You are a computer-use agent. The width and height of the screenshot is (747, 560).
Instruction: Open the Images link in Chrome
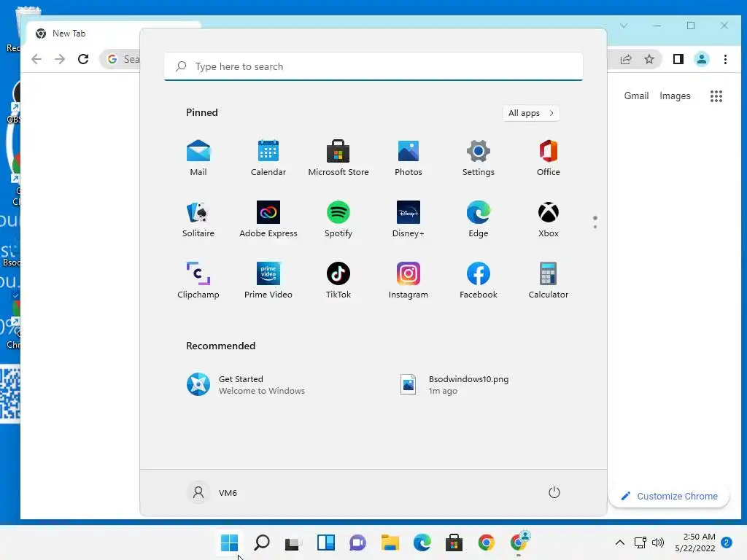pyautogui.click(x=675, y=96)
